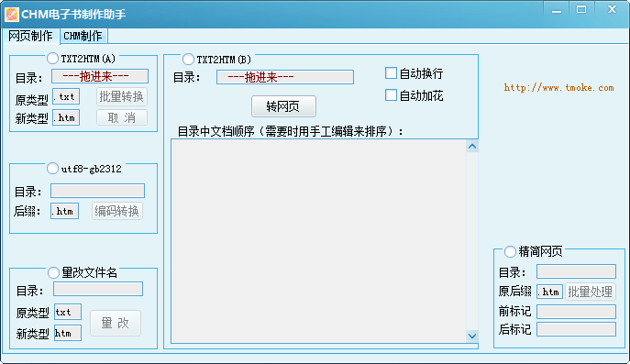Select the TXT2HTM (A) radio button
This screenshot has height=364, width=630.
(x=52, y=59)
